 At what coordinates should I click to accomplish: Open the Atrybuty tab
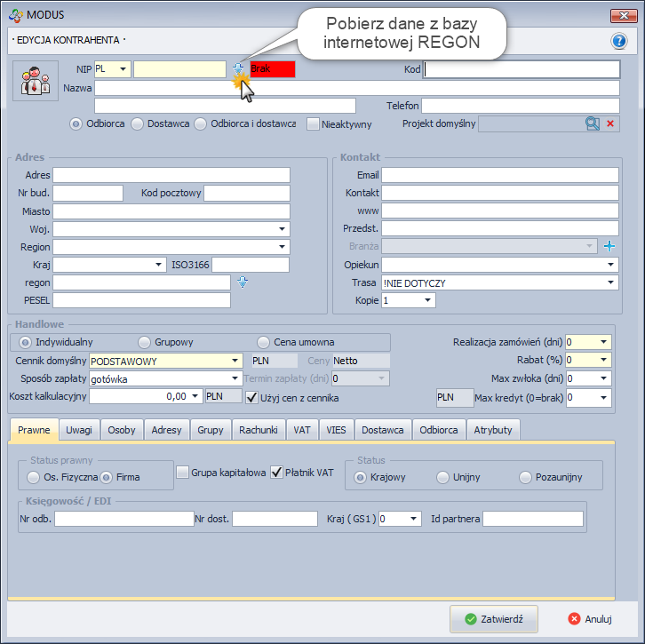(x=493, y=430)
